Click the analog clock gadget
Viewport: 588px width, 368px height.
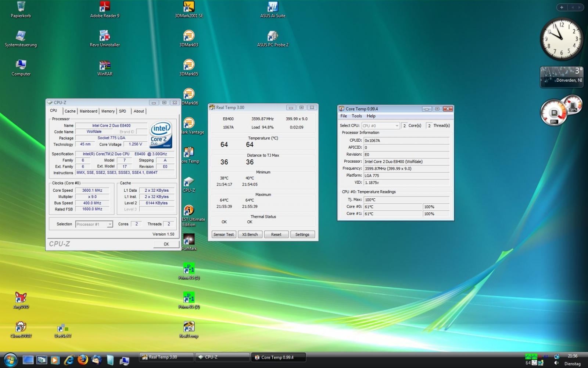561,39
